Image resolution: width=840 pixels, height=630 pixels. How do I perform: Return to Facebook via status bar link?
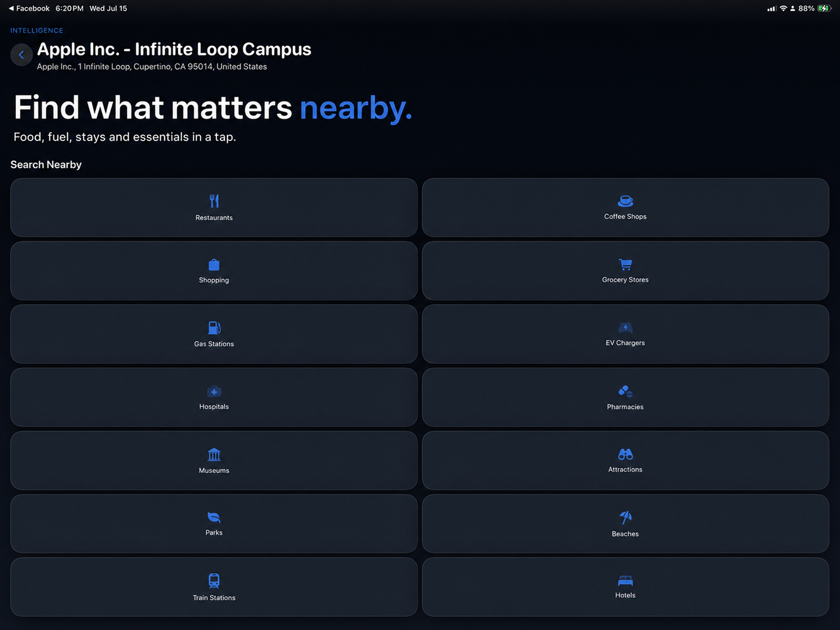point(29,8)
